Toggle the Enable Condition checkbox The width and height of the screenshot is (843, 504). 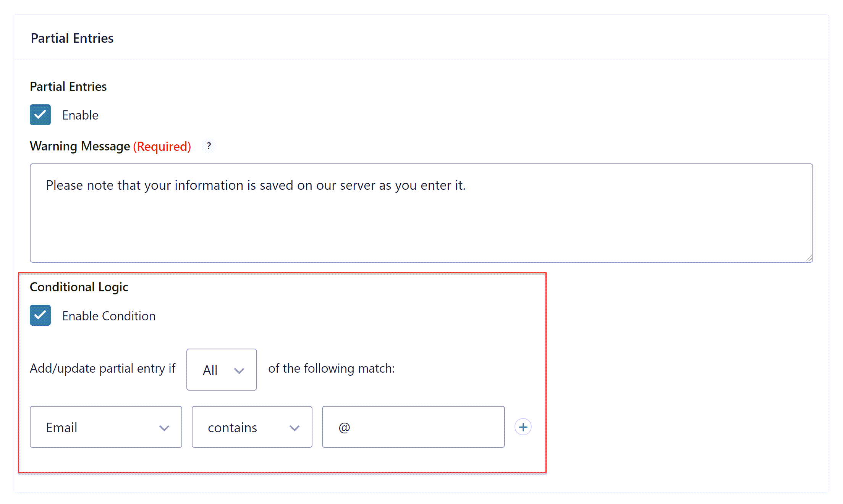[40, 315]
